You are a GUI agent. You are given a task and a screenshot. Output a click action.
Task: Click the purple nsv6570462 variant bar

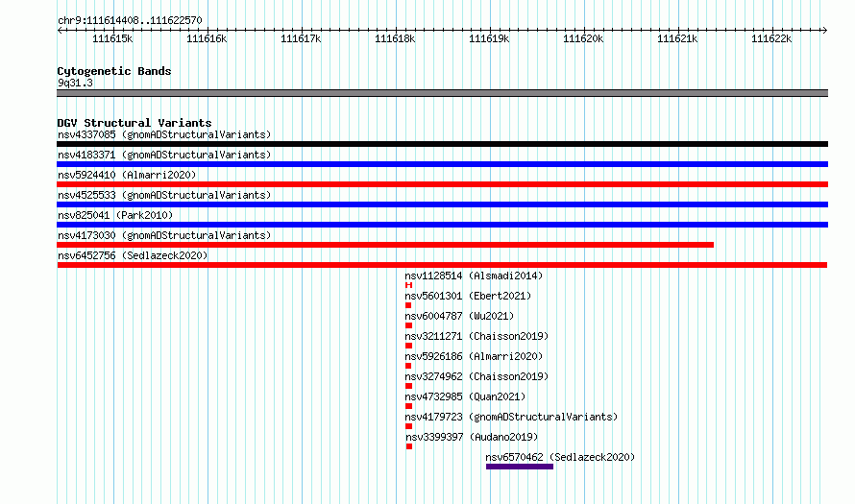520,467
